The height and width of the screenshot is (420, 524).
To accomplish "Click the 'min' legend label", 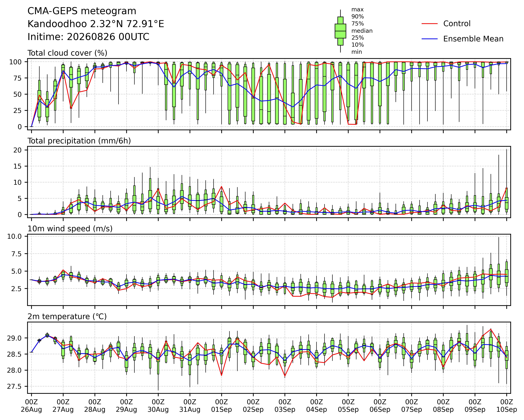I will pyautogui.click(x=357, y=52).
